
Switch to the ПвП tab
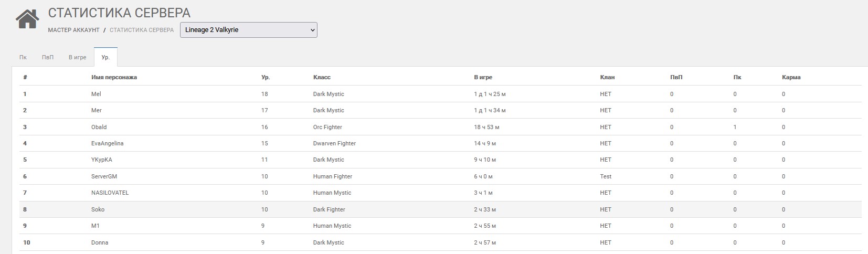coord(48,57)
